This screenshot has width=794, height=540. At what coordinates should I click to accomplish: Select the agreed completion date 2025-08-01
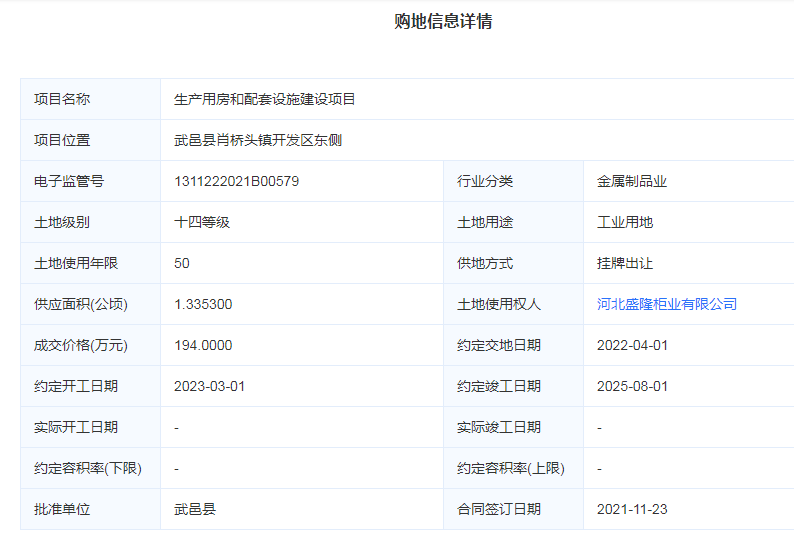coord(632,386)
